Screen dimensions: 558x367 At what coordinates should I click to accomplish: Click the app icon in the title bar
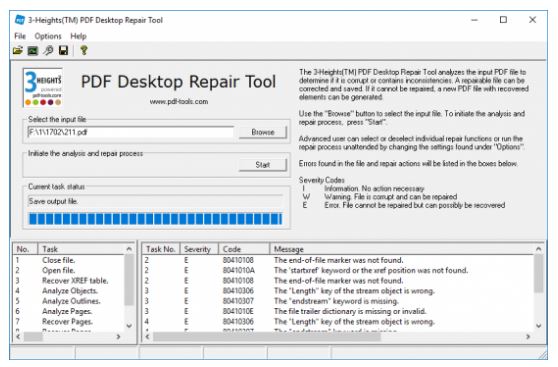tap(20, 20)
